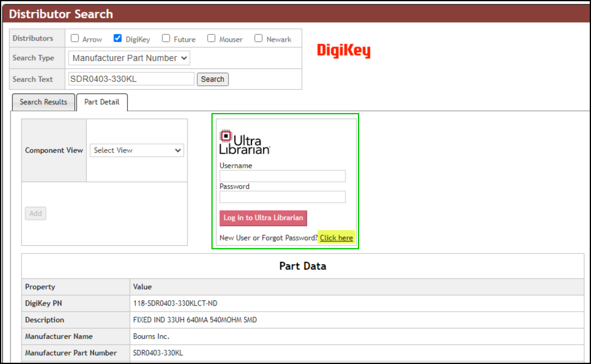This screenshot has height=364, width=591.
Task: Click the Password input field
Action: point(282,197)
